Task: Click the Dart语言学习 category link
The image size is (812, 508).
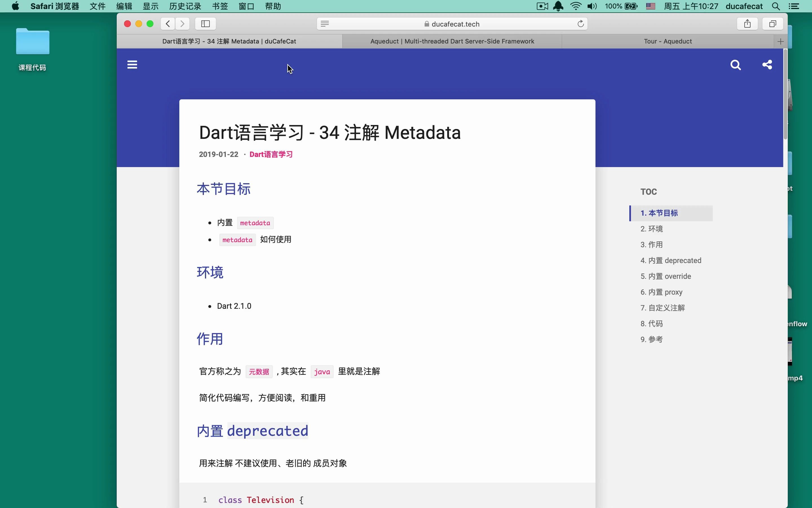Action: [x=271, y=154]
